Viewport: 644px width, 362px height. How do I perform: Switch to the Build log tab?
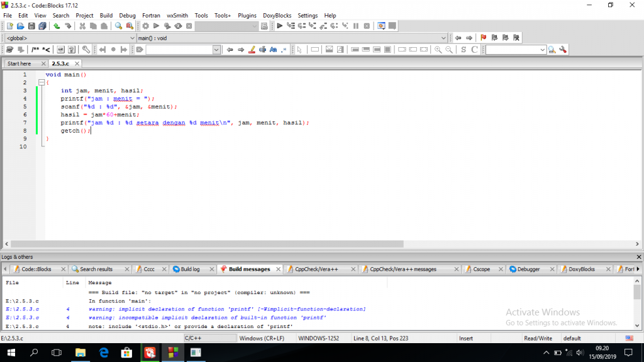click(190, 269)
